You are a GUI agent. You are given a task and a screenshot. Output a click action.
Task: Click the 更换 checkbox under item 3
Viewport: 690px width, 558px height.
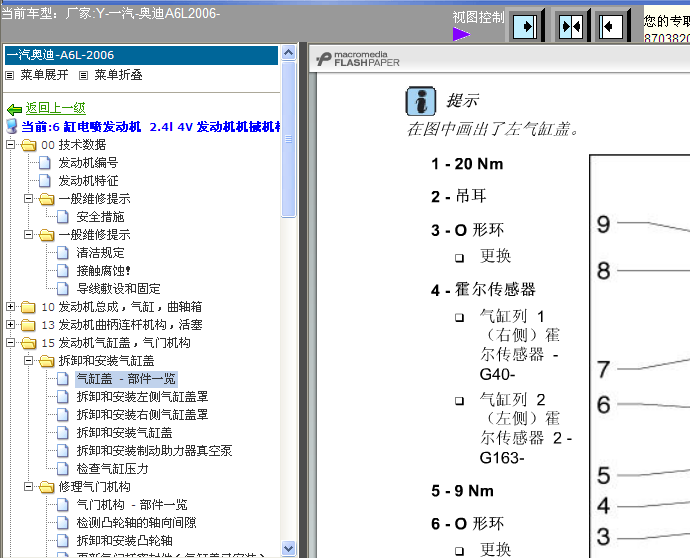(x=459, y=258)
